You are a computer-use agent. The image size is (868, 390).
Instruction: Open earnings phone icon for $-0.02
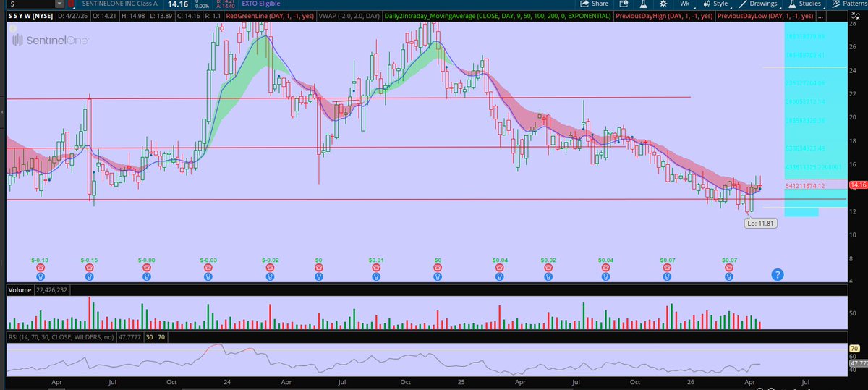click(269, 266)
